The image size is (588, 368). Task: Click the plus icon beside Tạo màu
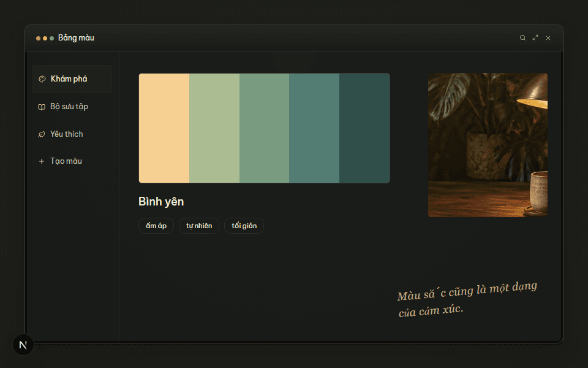[x=42, y=161]
